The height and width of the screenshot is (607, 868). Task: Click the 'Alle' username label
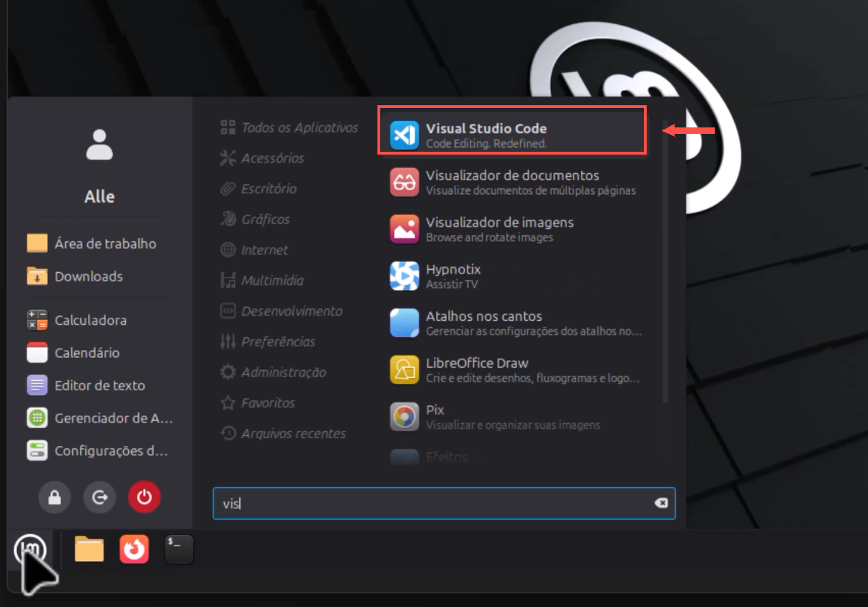point(100,197)
